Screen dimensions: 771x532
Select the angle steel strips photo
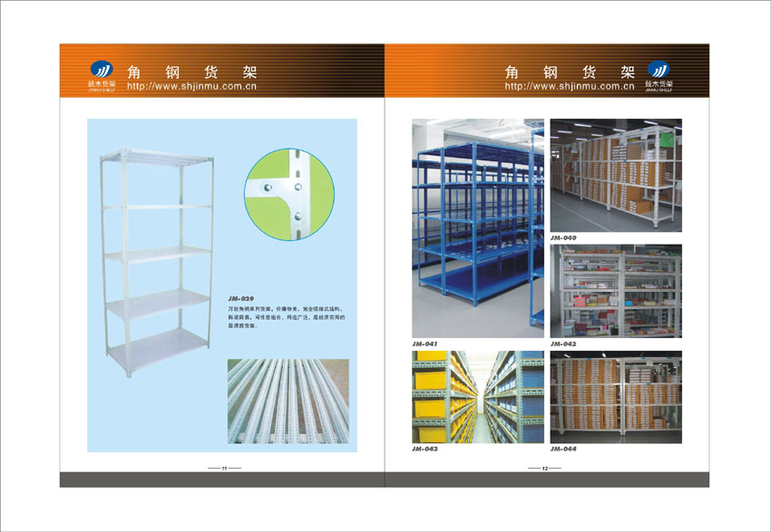(x=288, y=400)
